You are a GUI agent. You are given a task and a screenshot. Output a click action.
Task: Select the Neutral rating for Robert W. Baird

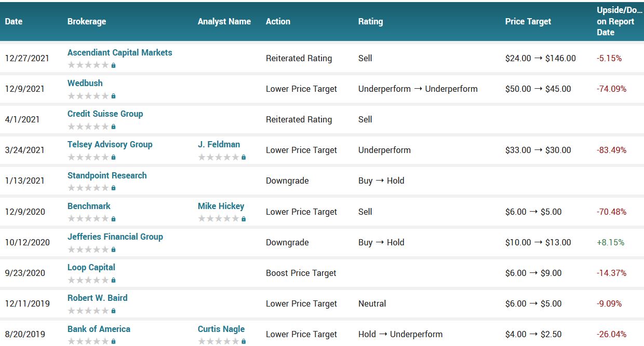click(372, 303)
